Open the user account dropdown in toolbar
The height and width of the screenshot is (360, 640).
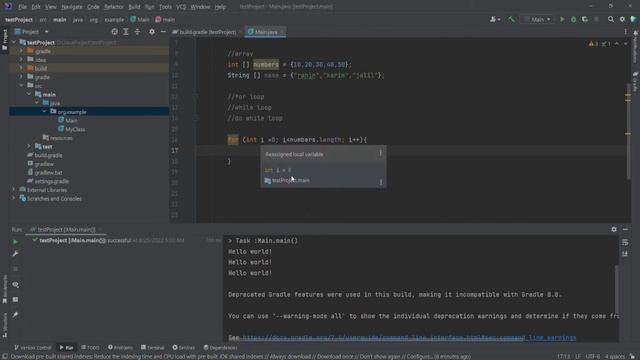[x=495, y=19]
